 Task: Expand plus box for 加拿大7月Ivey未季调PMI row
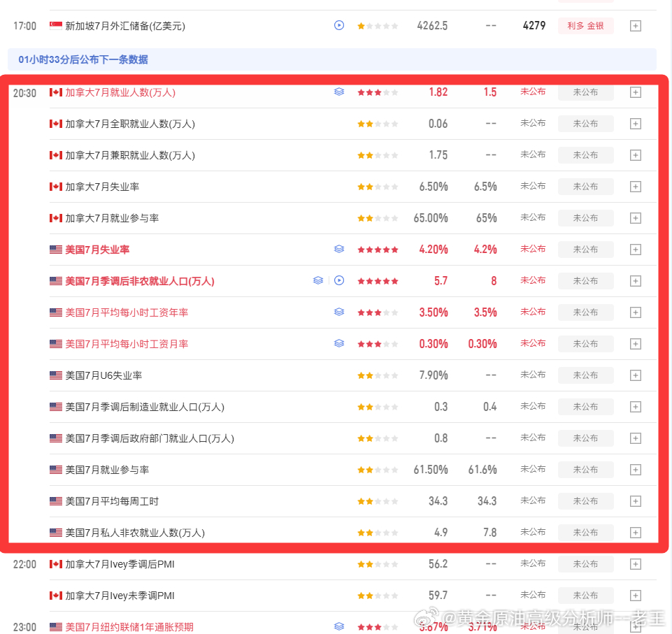pos(636,596)
